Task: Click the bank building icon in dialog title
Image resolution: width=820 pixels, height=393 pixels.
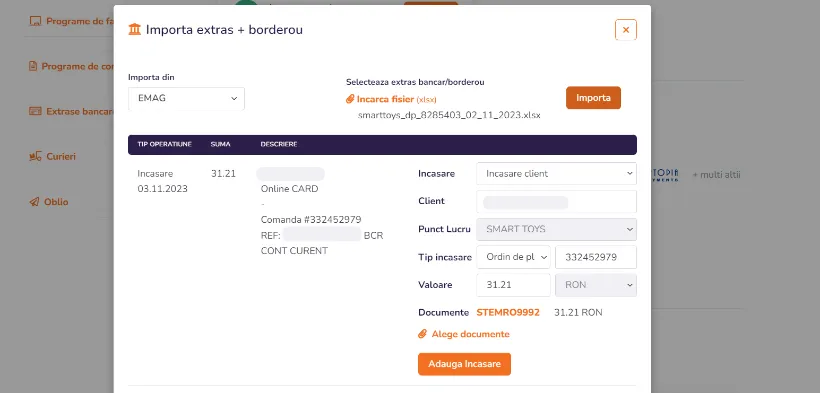Action: coord(134,29)
